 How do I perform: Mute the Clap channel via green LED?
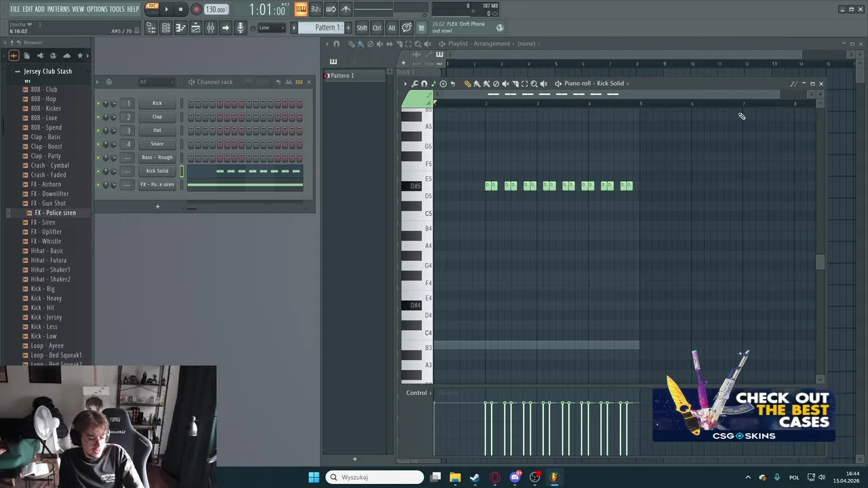tap(98, 117)
